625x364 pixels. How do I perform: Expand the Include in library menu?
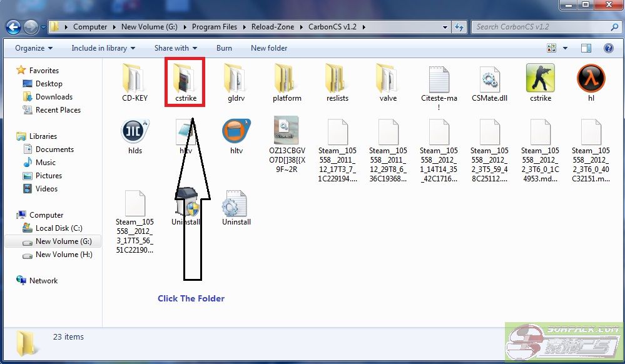(103, 48)
